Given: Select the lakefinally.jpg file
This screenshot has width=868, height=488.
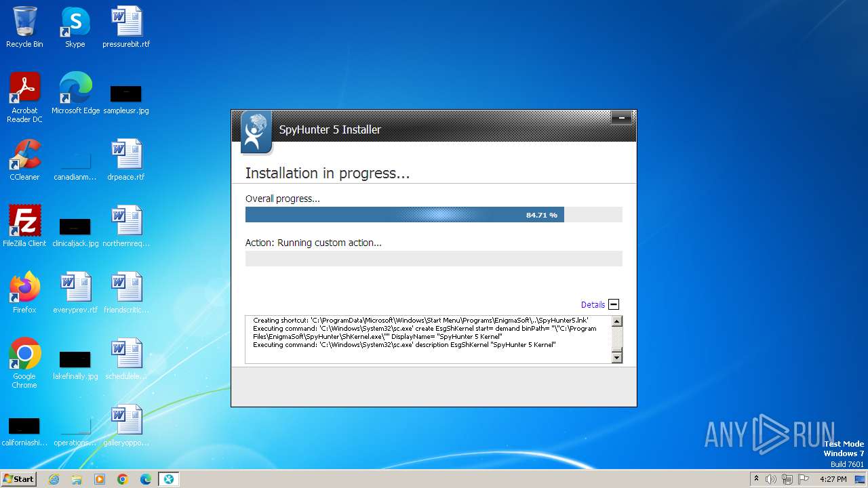Looking at the screenshot, I should click(75, 365).
